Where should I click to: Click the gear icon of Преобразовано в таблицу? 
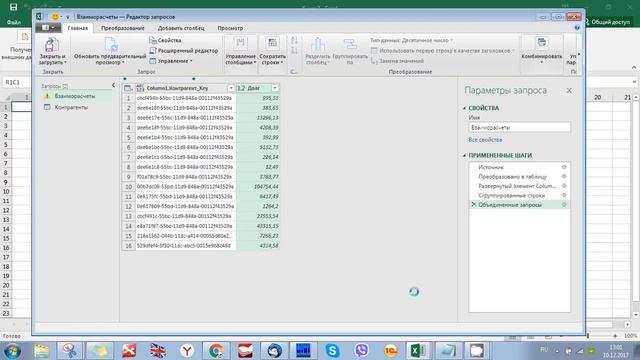tap(564, 176)
